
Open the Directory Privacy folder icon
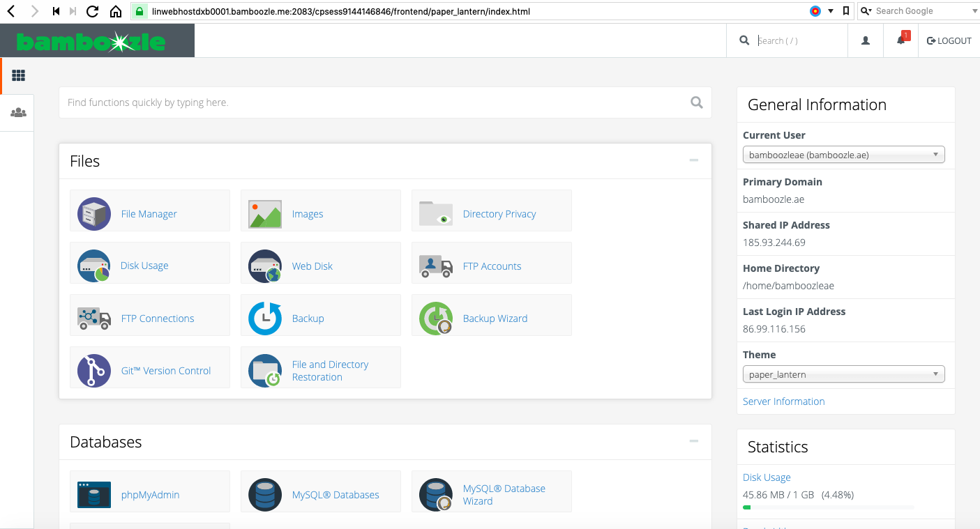click(x=436, y=214)
